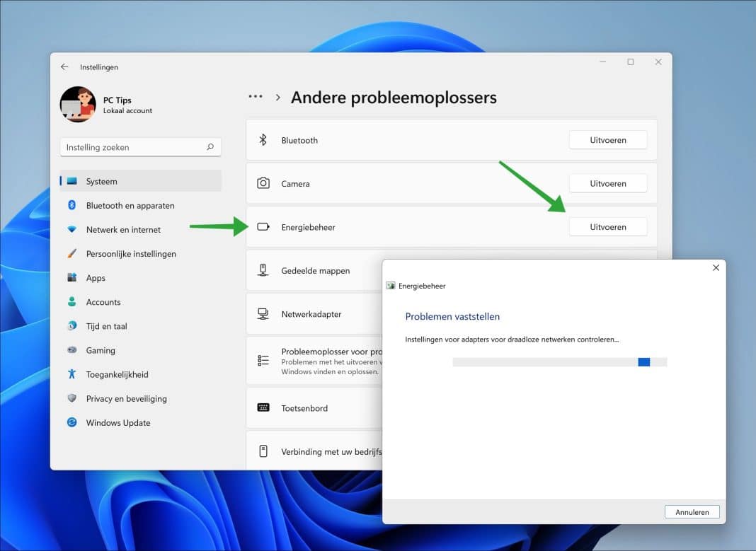This screenshot has height=551, width=756.
Task: Click the Camera troubleshooter icon
Action: (x=263, y=183)
